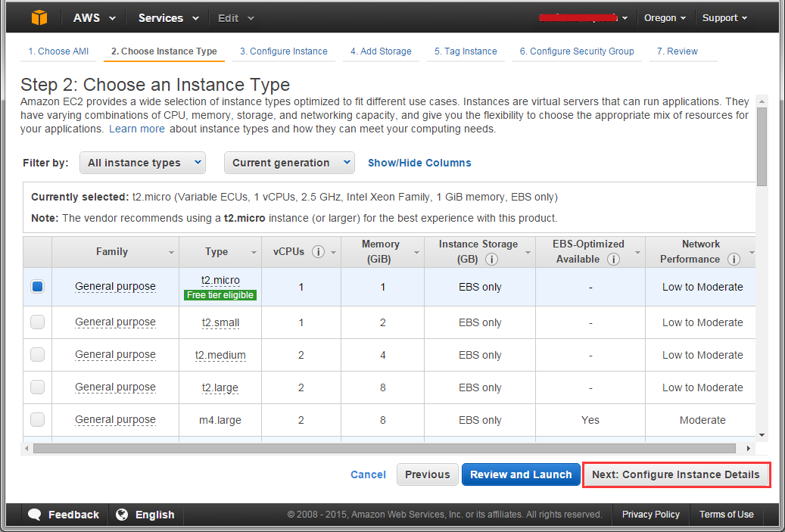Click the horizontal scrollbar of the table
Image resolution: width=785 pixels, height=532 pixels.
[x=385, y=449]
